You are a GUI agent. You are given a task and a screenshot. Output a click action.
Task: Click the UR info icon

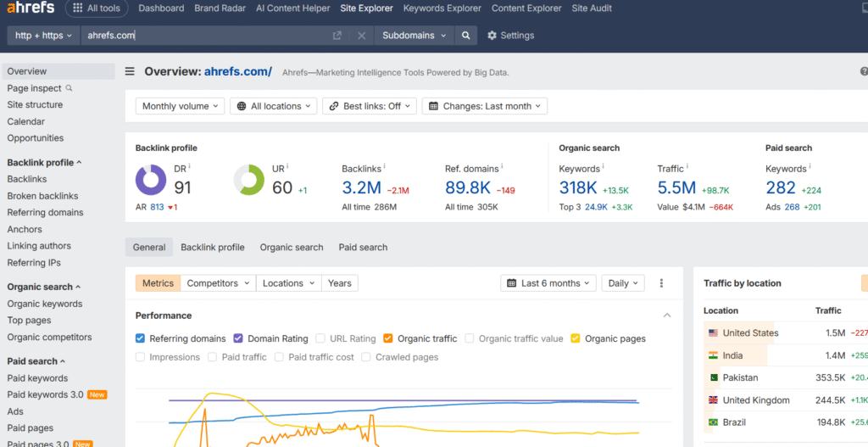click(x=287, y=166)
